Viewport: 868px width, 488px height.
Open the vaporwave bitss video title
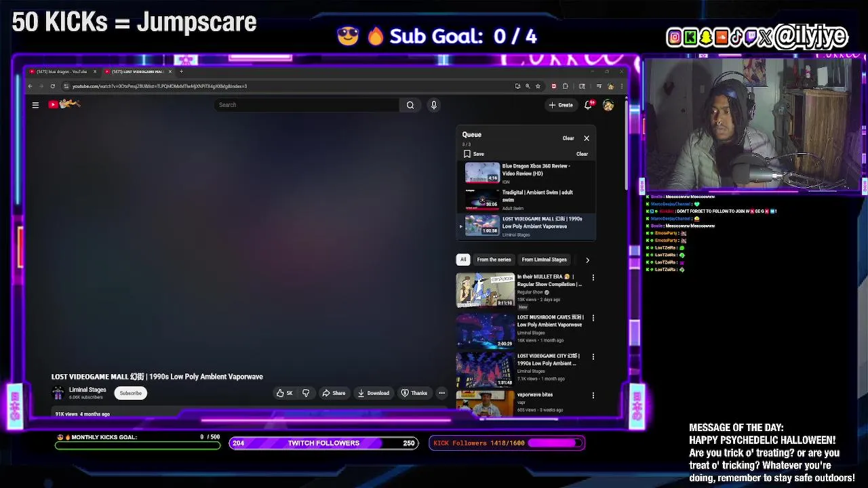(x=535, y=394)
